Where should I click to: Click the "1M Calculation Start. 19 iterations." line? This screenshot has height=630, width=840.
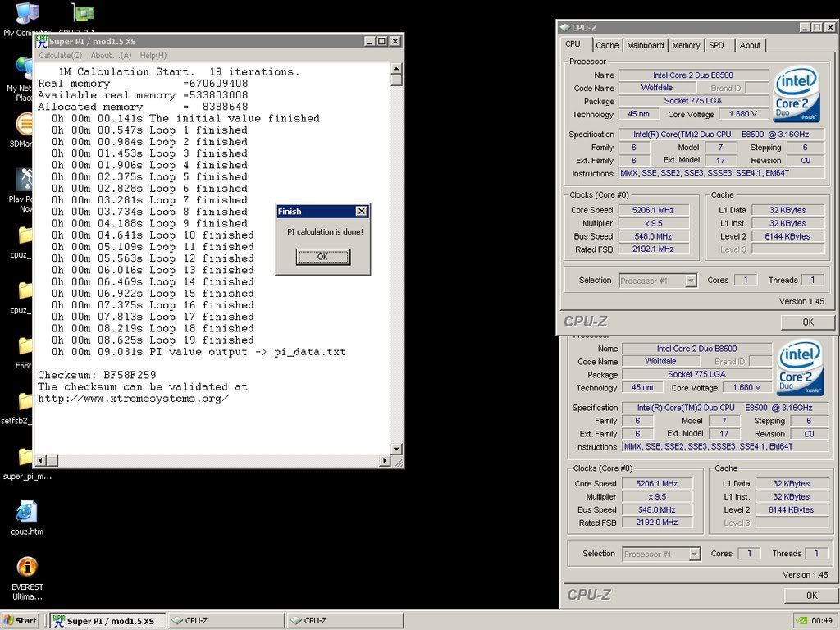(179, 72)
